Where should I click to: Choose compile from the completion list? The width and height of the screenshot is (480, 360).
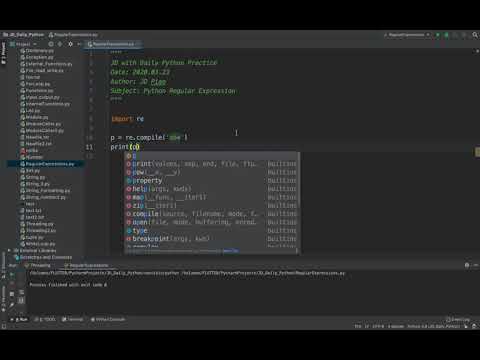coord(212,214)
